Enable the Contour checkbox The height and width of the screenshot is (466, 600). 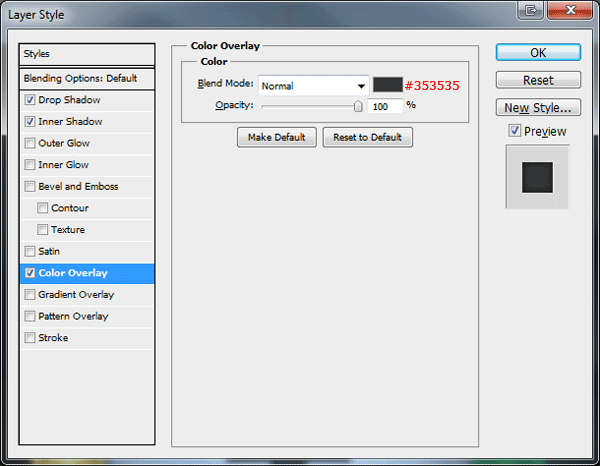click(x=42, y=208)
